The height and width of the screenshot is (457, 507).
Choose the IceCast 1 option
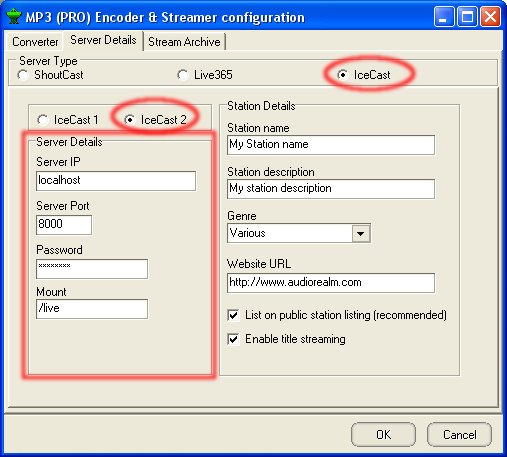43,120
